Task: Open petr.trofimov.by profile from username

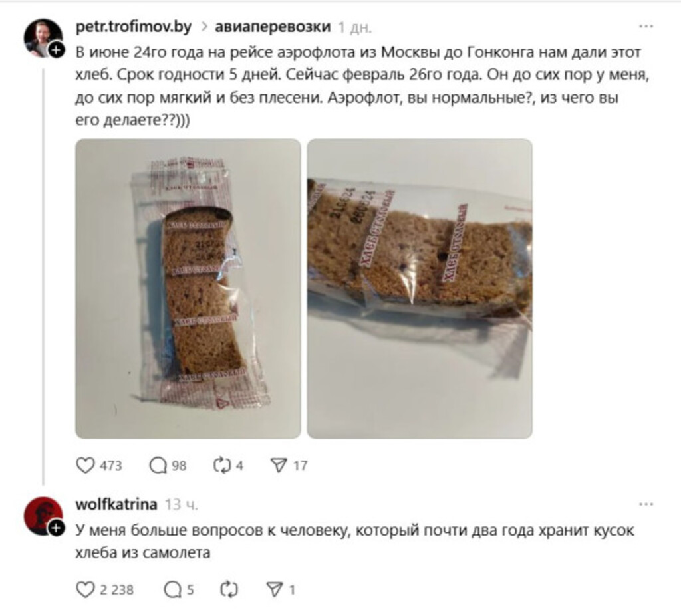Action: click(x=133, y=27)
